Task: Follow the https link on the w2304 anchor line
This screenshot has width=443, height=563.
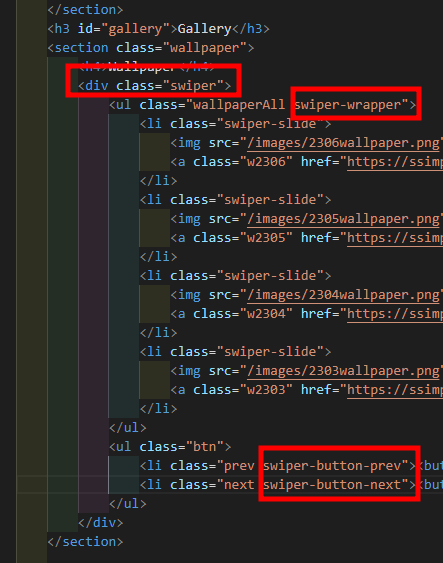Action: tap(395, 314)
